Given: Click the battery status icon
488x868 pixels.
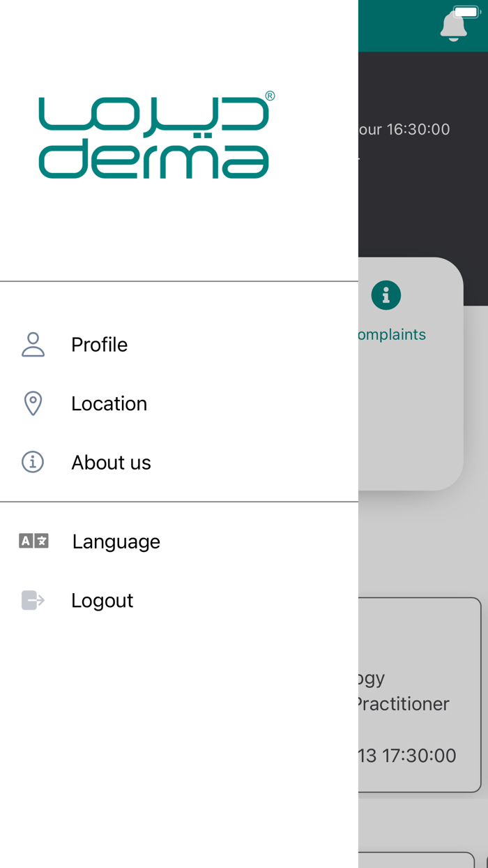Looking at the screenshot, I should click(x=466, y=12).
